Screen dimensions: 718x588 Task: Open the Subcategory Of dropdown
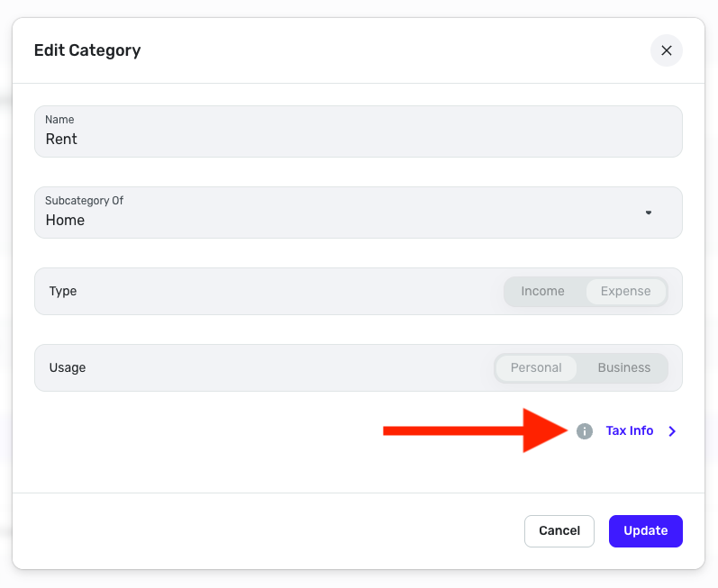358,213
